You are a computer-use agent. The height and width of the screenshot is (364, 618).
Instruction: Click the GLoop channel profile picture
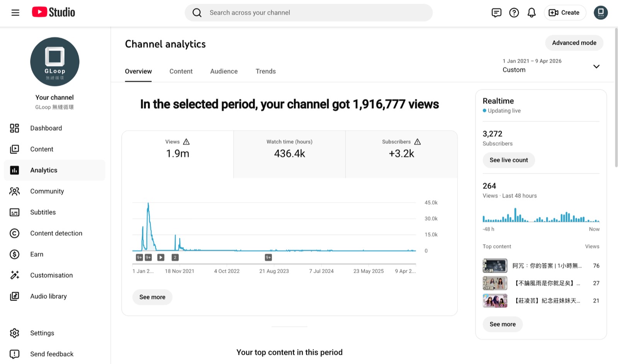pos(55,62)
